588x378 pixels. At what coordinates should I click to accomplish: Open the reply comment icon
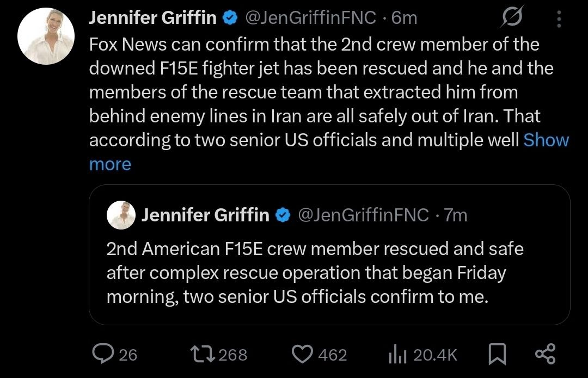coord(103,354)
